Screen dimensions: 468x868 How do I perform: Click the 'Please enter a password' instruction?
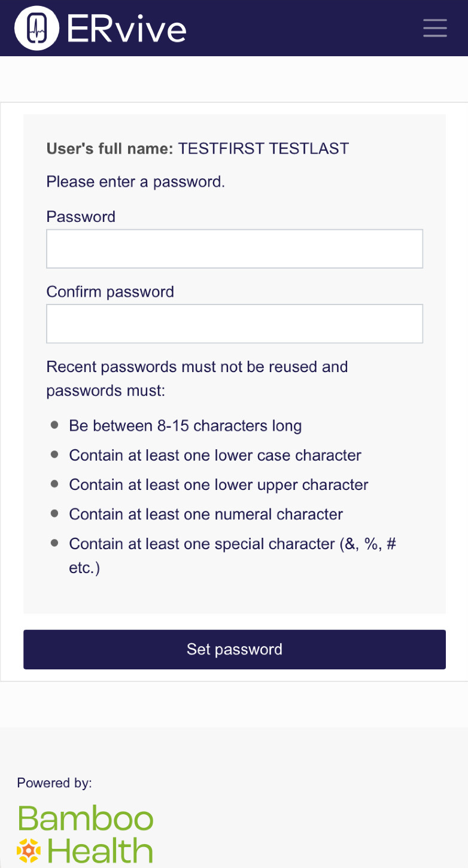(136, 182)
